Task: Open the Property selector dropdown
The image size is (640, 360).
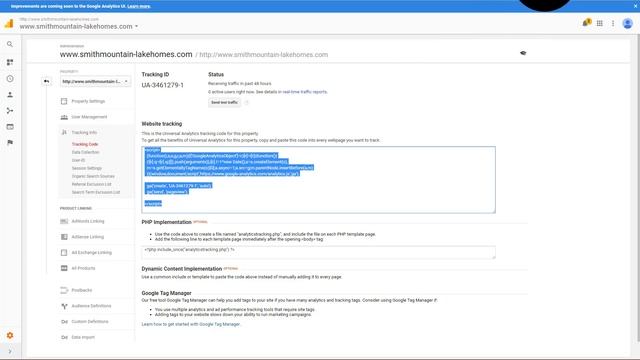Action: pyautogui.click(x=96, y=81)
